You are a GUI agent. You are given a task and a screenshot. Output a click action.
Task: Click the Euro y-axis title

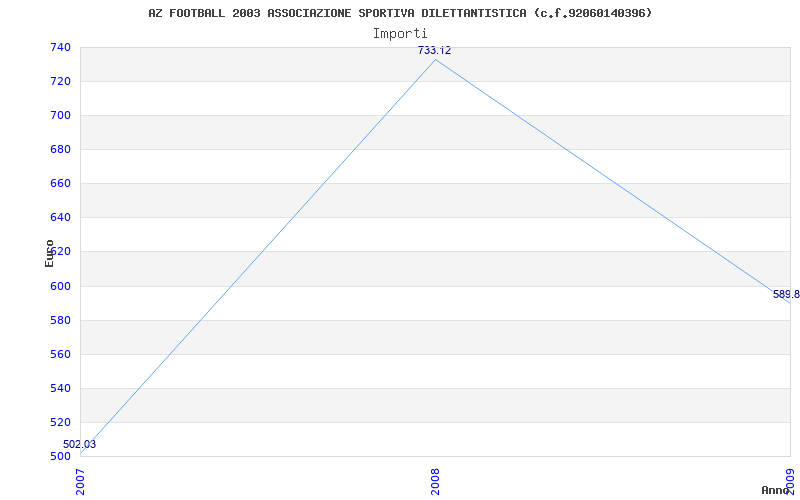point(49,253)
